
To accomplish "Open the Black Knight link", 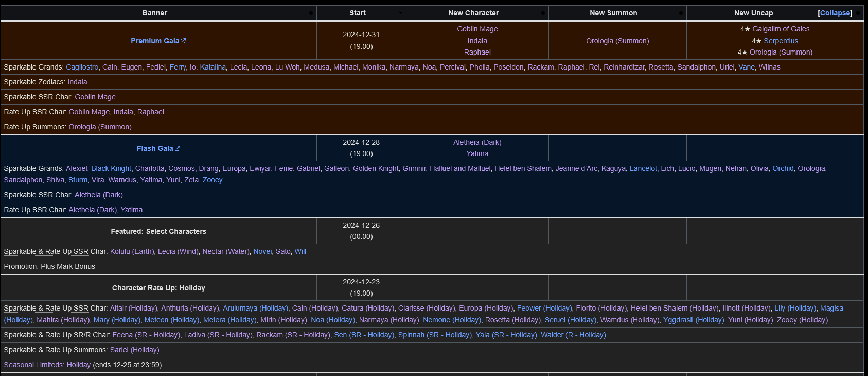I will click(x=111, y=168).
